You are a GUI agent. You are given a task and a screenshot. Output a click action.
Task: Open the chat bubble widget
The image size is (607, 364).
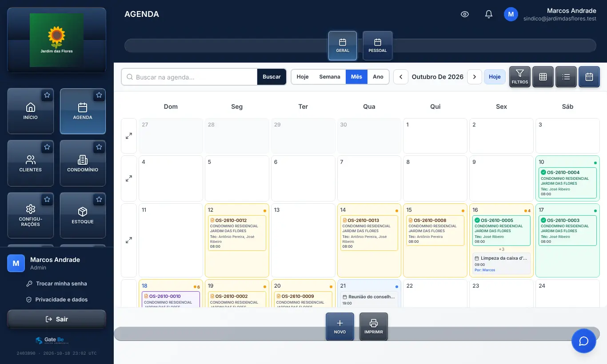click(583, 341)
